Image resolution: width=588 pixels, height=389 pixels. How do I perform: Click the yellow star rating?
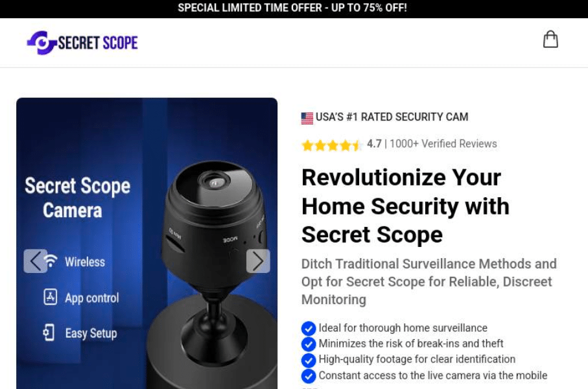(331, 145)
